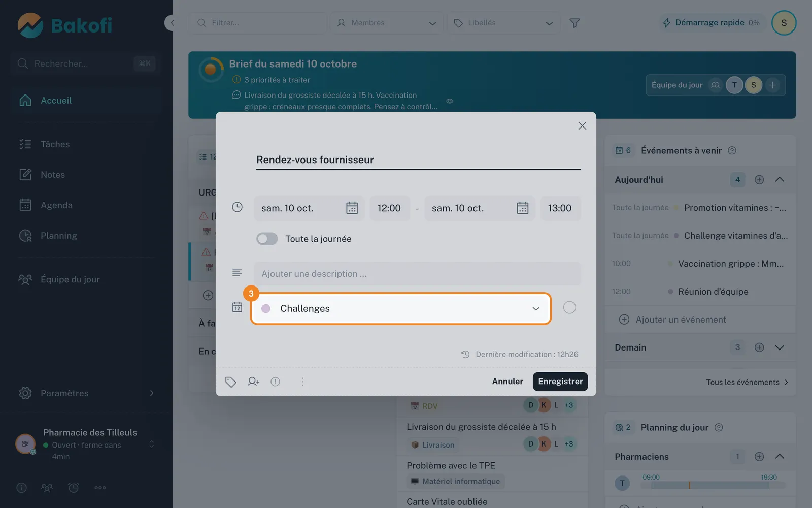Add an event to Demain with plus icon

tap(759, 347)
